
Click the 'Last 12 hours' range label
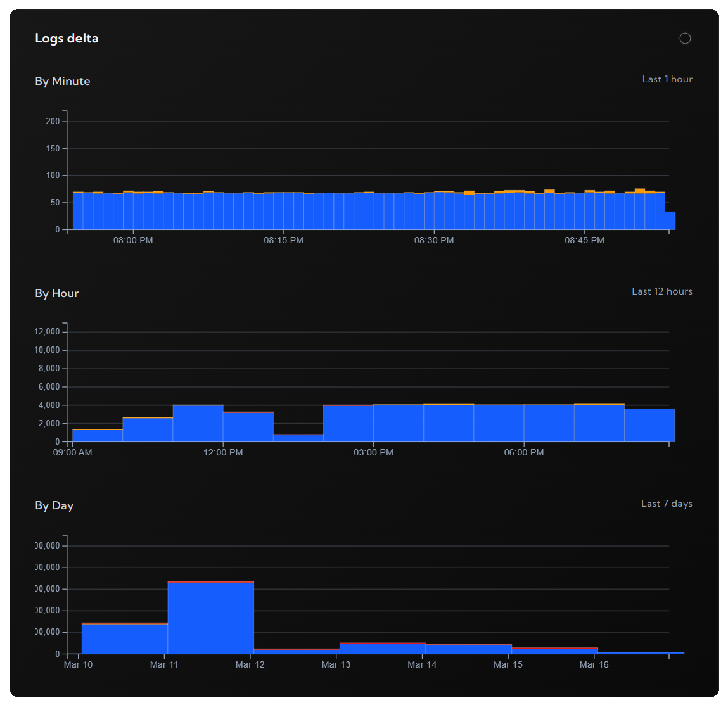tap(662, 291)
